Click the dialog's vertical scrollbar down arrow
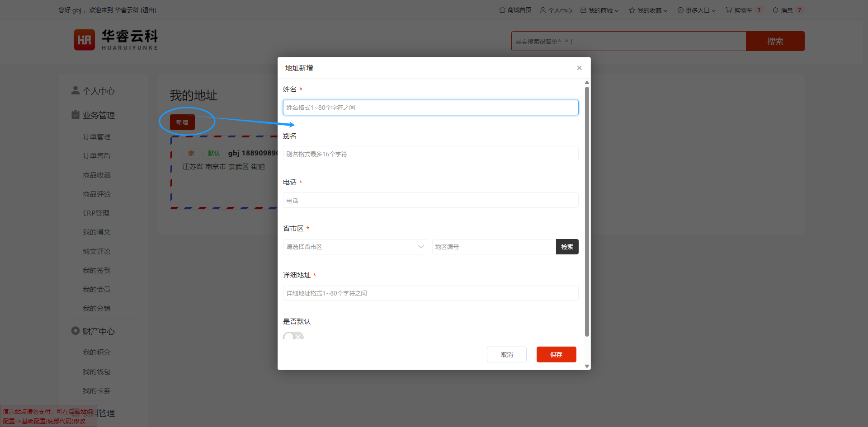This screenshot has height=427, width=868. coord(587,366)
